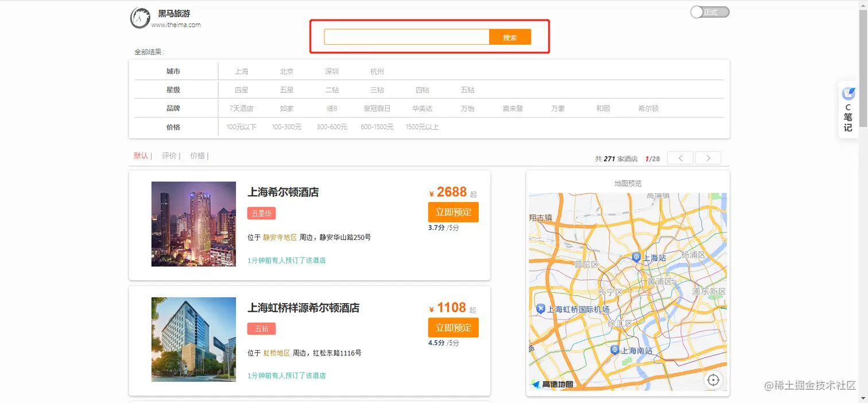
Task: Filter city by 杭州
Action: pyautogui.click(x=377, y=72)
